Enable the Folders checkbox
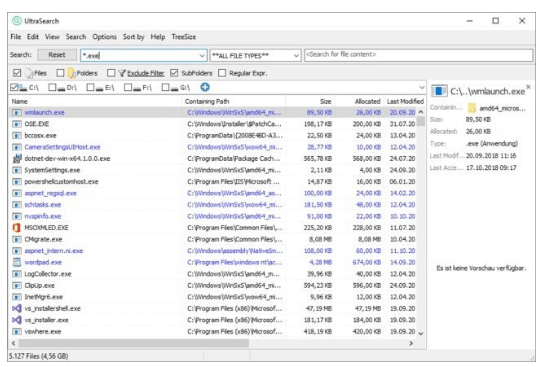541x367 pixels. tap(60, 73)
